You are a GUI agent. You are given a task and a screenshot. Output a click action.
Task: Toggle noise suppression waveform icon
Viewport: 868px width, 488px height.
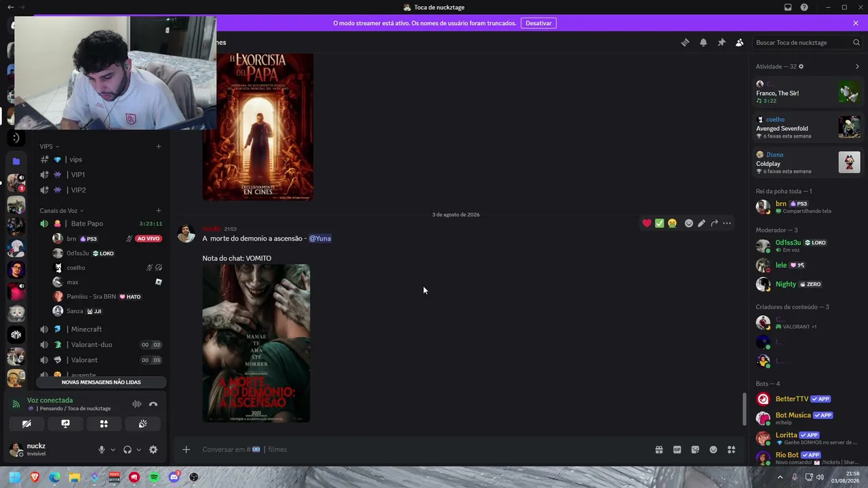(137, 404)
